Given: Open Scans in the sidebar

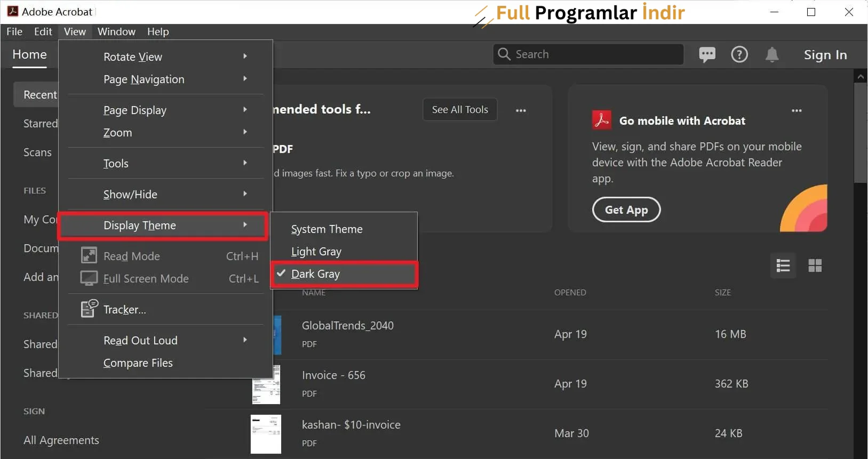Looking at the screenshot, I should (x=37, y=152).
